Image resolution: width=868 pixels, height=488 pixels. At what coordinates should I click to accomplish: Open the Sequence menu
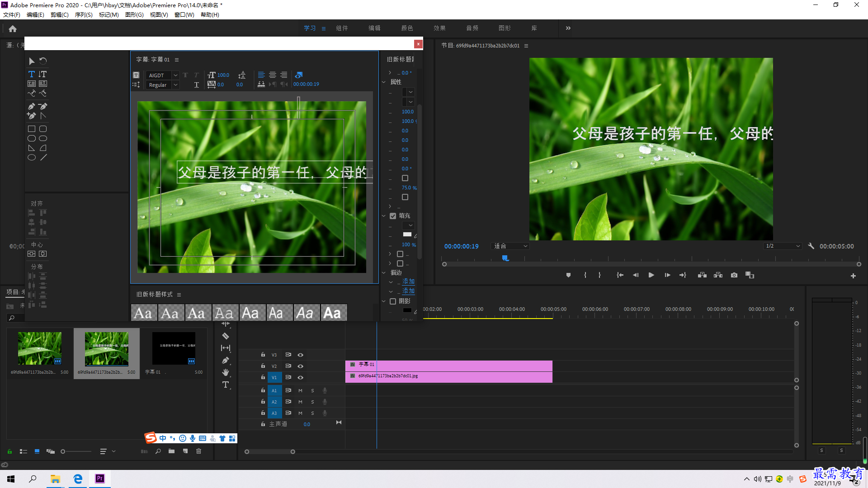84,15
